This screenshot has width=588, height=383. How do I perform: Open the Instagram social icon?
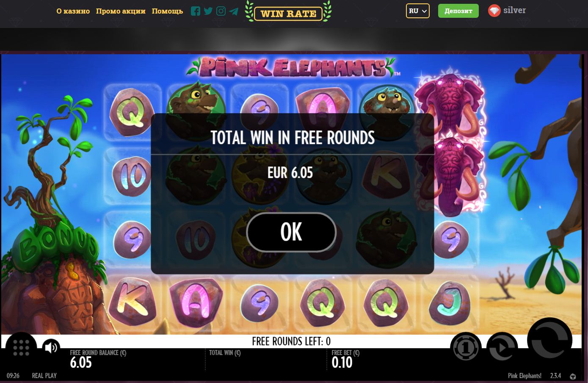point(221,11)
